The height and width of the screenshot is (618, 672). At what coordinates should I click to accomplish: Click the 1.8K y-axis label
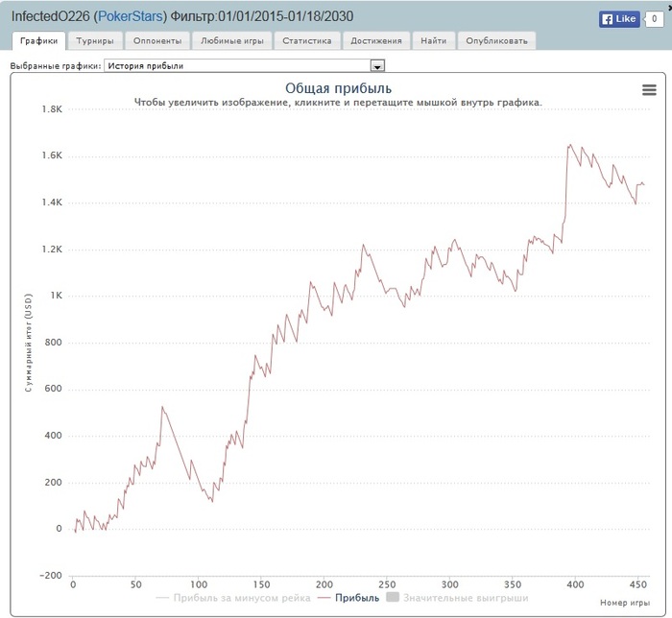(52, 109)
